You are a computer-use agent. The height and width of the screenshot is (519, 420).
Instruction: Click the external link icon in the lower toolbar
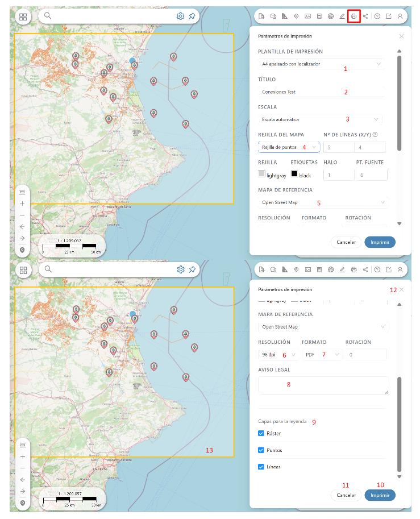click(389, 269)
